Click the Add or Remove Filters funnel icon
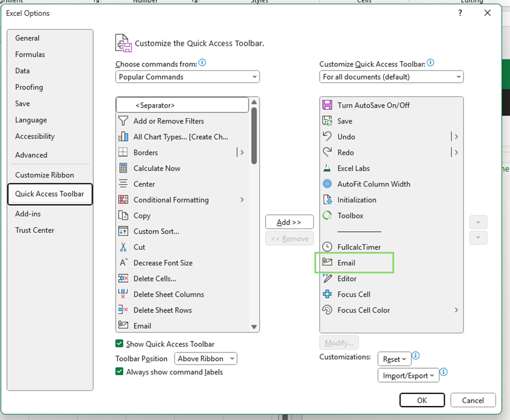The image size is (510, 420). pyautogui.click(x=123, y=121)
